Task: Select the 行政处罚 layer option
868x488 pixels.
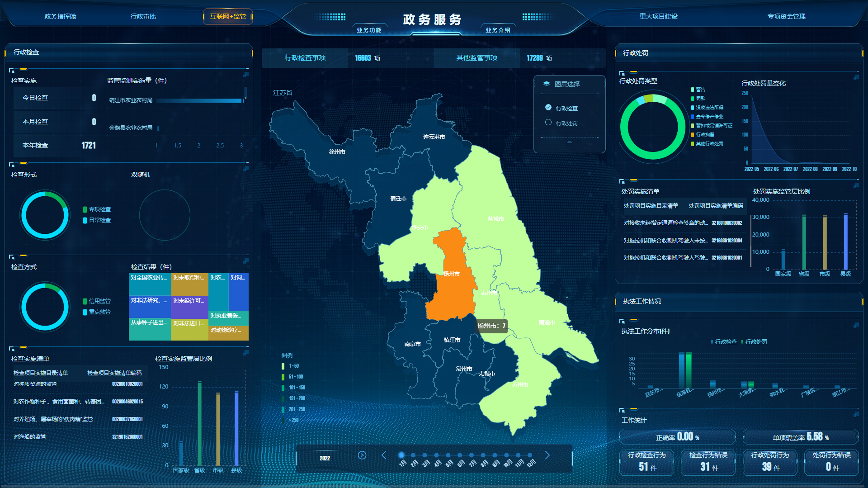Action: (x=548, y=123)
